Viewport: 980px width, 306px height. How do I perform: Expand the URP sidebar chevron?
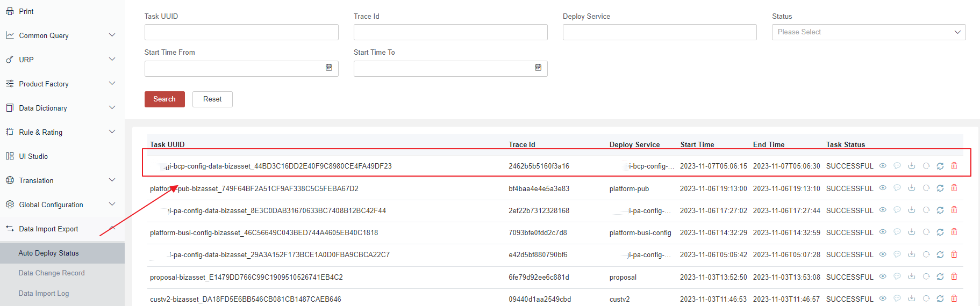click(x=112, y=60)
